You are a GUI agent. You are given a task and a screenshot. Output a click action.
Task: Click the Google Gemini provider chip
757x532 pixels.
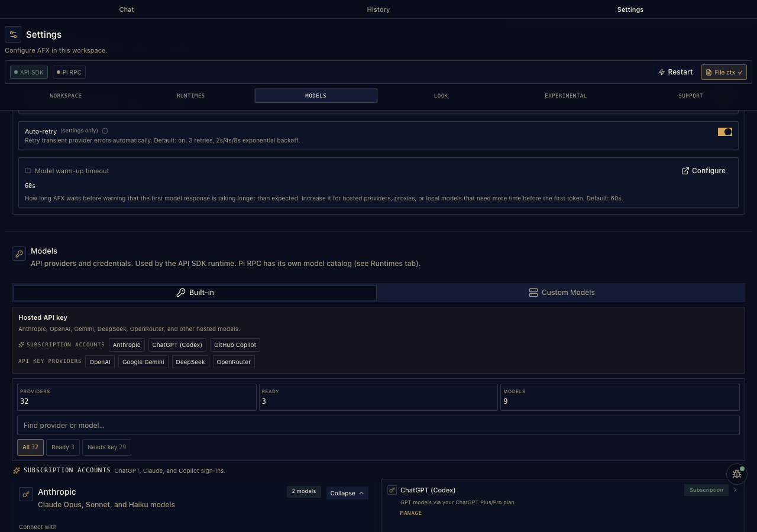tap(143, 362)
